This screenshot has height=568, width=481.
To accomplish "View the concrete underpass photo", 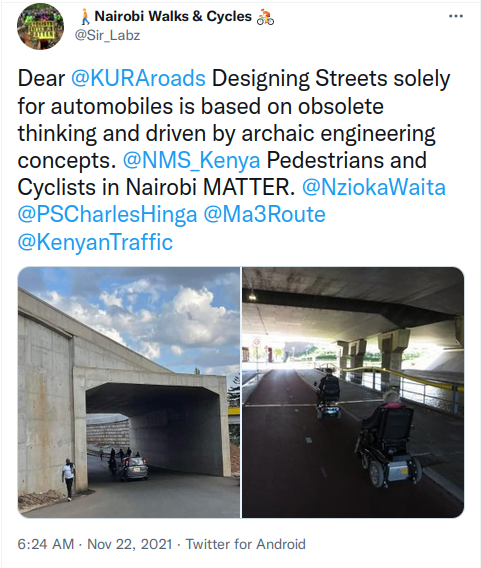I will 129,392.
